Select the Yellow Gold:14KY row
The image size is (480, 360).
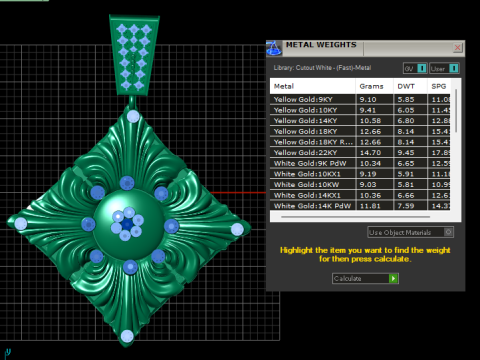(360, 121)
